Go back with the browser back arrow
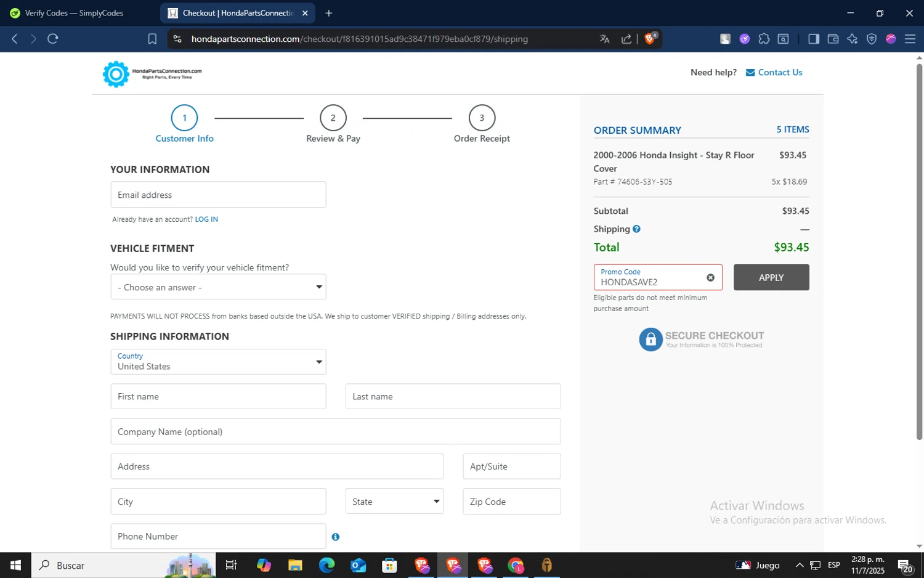The image size is (924, 578). pos(15,39)
